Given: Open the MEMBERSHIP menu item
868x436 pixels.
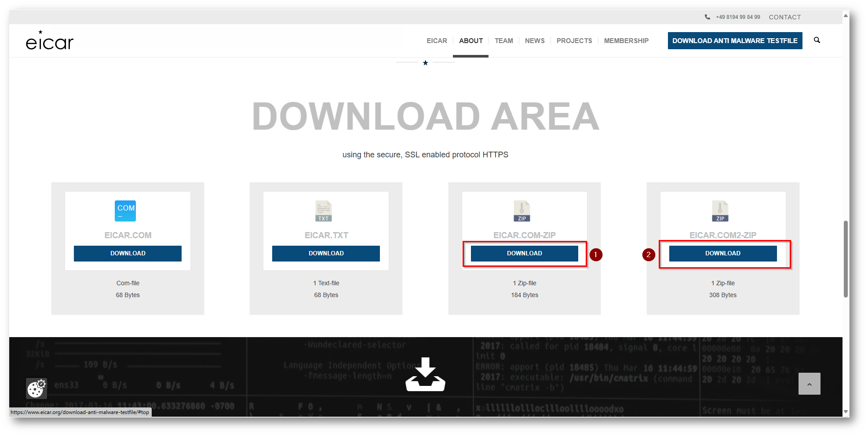Looking at the screenshot, I should (626, 41).
